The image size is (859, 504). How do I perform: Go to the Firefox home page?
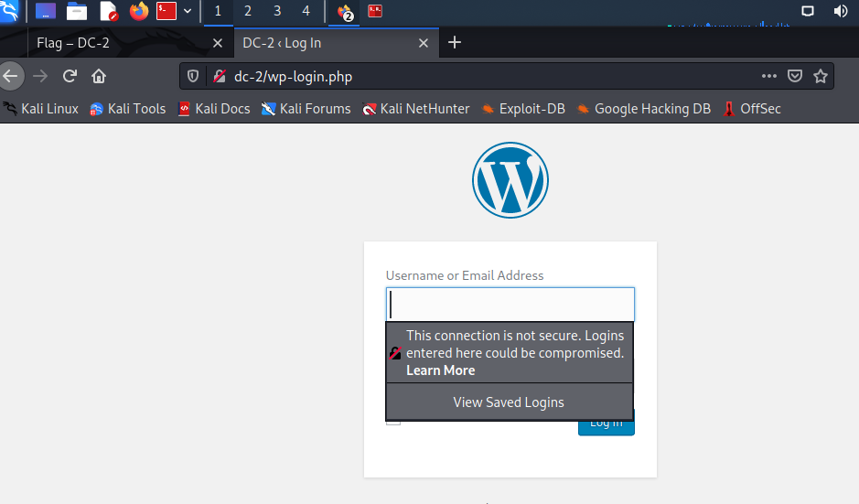(99, 76)
